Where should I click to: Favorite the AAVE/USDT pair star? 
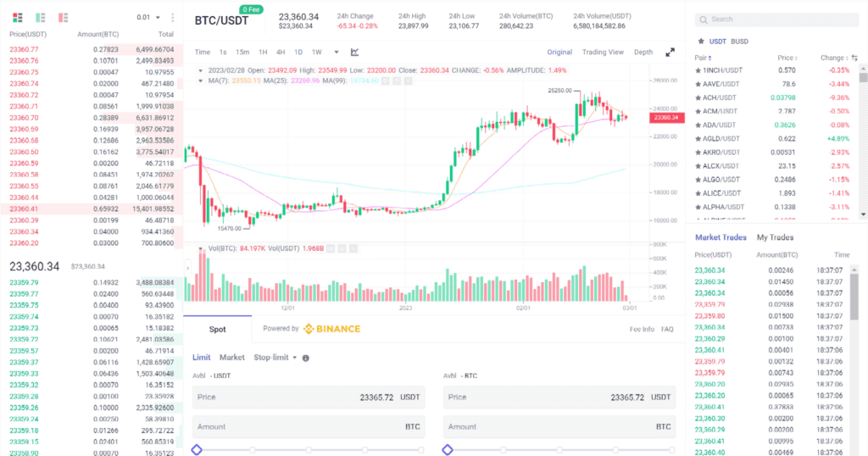click(x=698, y=84)
